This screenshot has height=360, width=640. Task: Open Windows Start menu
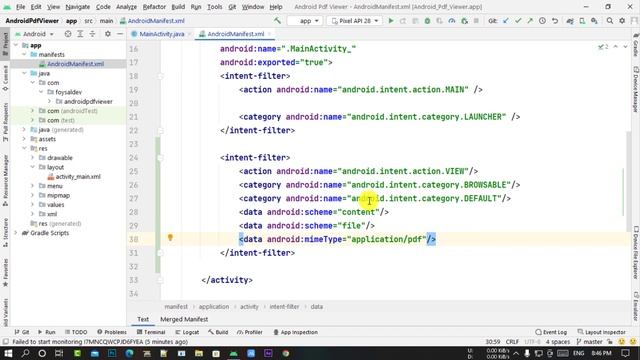8,353
